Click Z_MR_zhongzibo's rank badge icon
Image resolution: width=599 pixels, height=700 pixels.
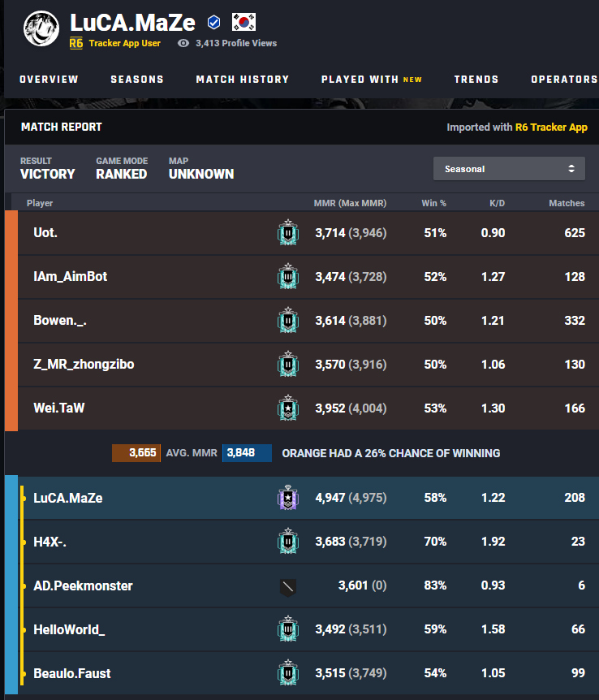click(288, 363)
